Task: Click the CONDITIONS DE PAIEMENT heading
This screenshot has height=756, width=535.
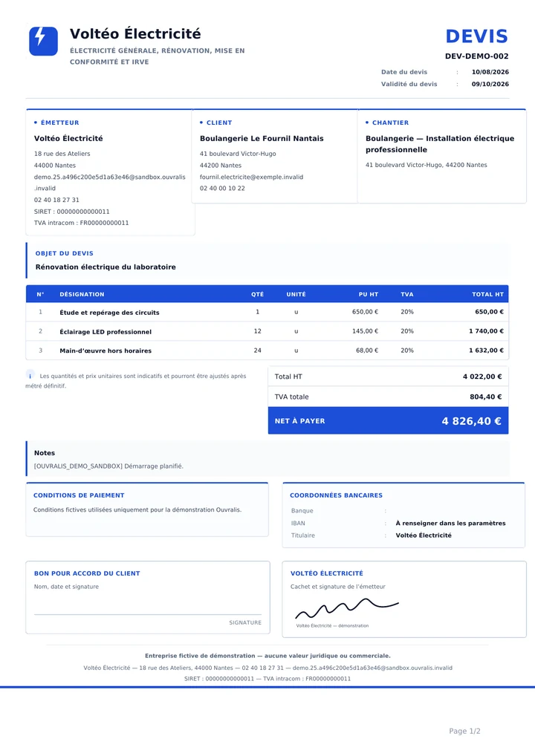Action: tap(79, 495)
